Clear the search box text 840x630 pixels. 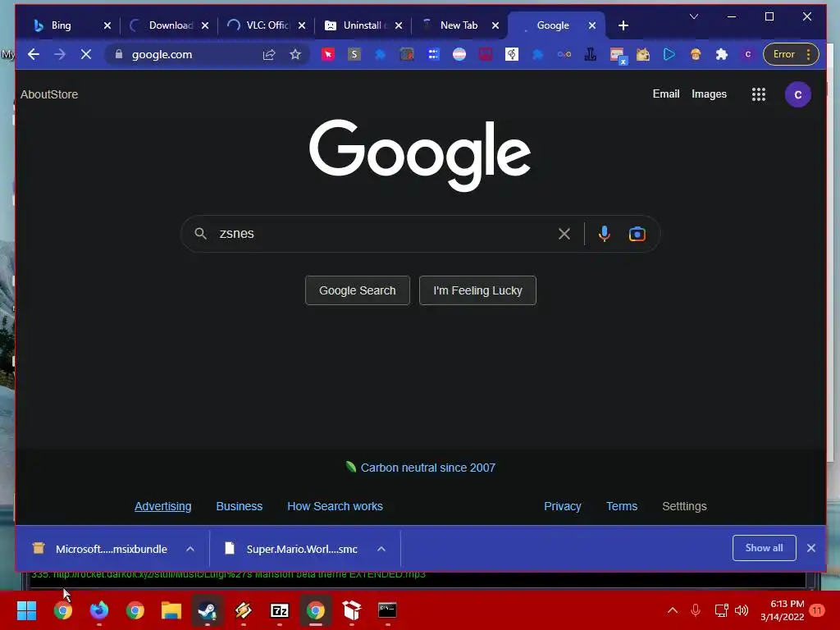click(x=564, y=234)
